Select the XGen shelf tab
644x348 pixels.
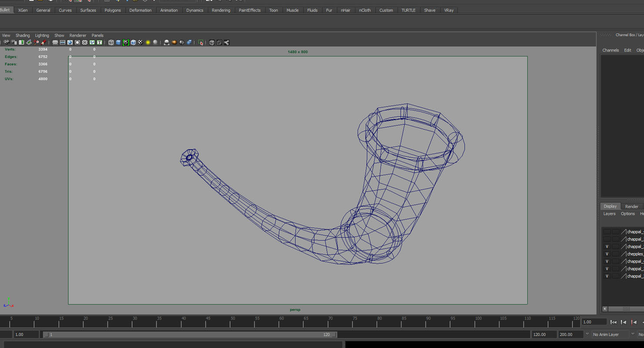tap(23, 10)
